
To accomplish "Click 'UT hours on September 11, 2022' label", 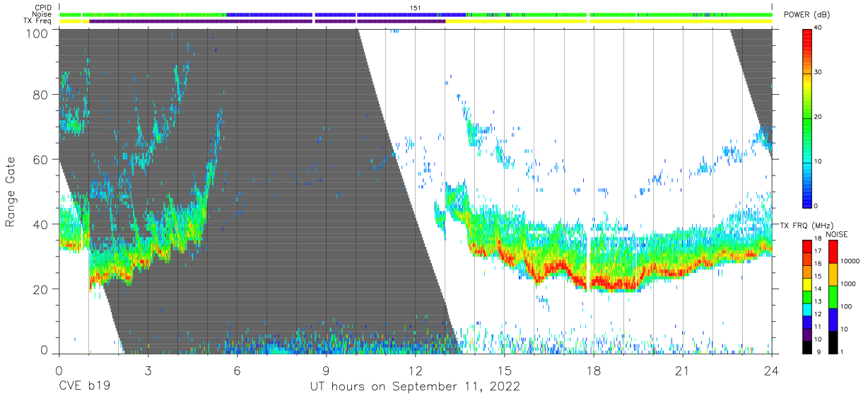I will 415,387.
